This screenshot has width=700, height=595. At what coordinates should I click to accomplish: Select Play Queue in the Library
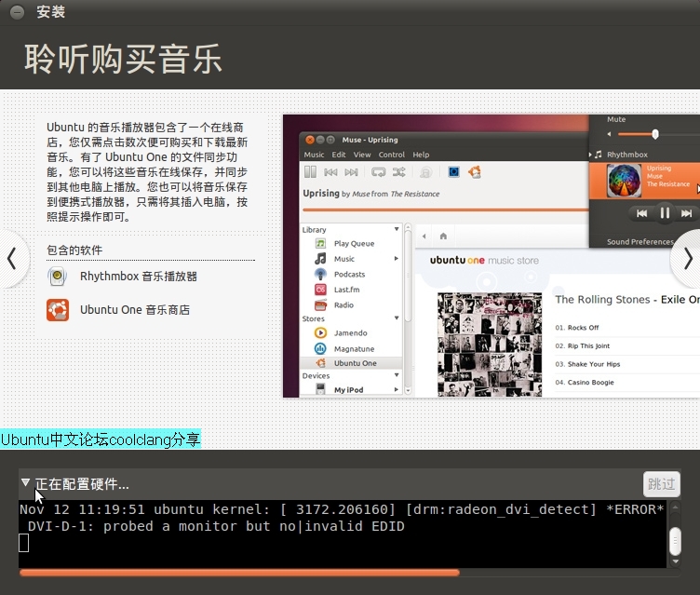tap(354, 243)
